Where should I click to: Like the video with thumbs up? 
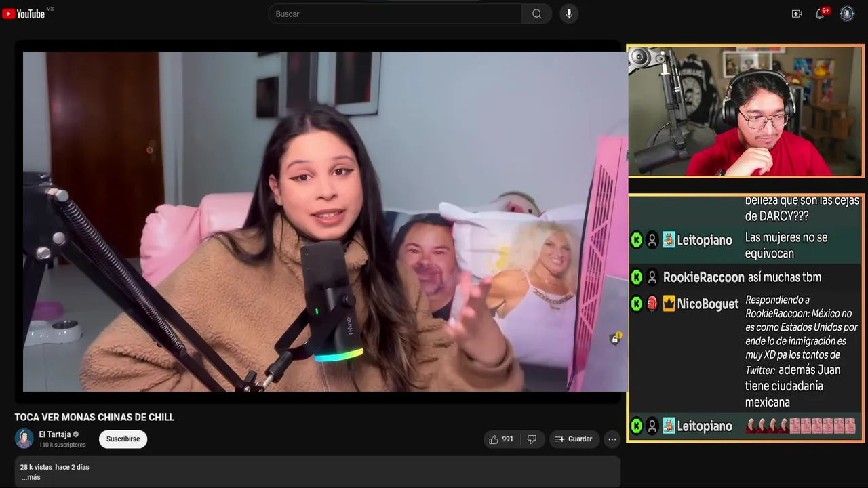(x=501, y=439)
